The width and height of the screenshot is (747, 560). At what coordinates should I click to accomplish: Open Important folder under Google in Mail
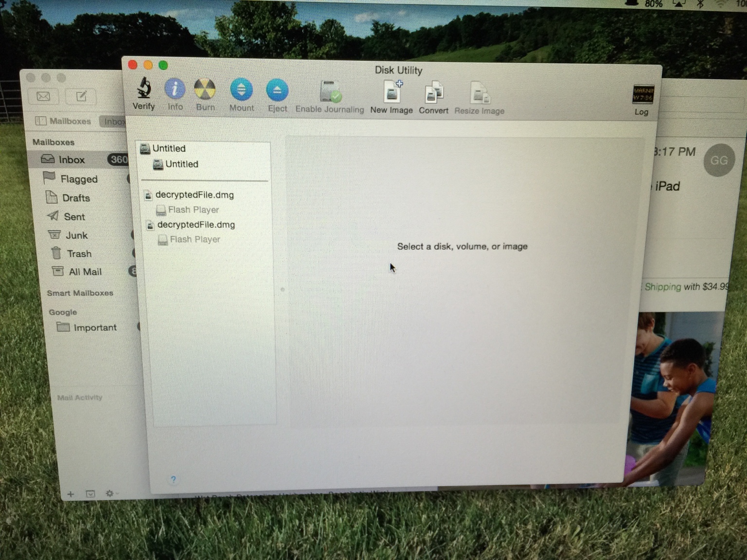(x=95, y=327)
